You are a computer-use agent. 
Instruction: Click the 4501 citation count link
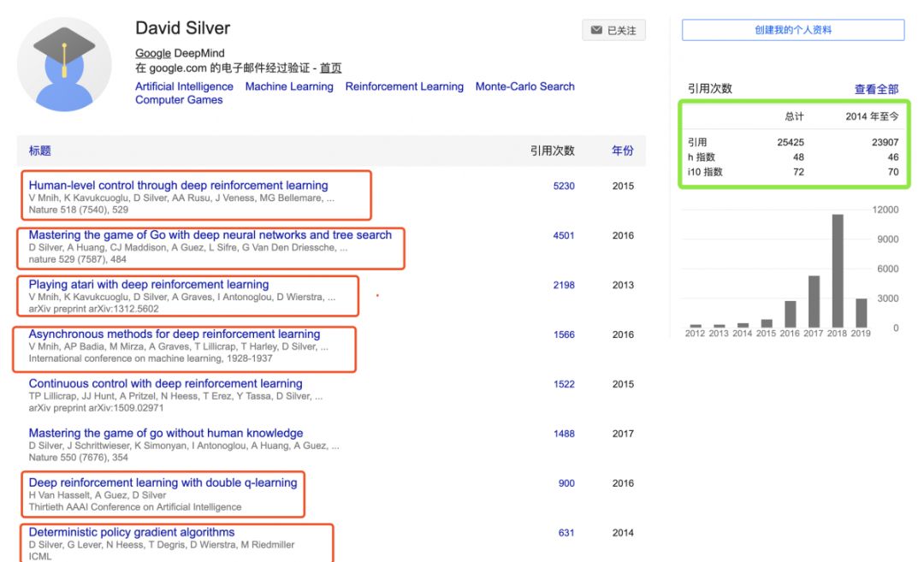click(564, 235)
